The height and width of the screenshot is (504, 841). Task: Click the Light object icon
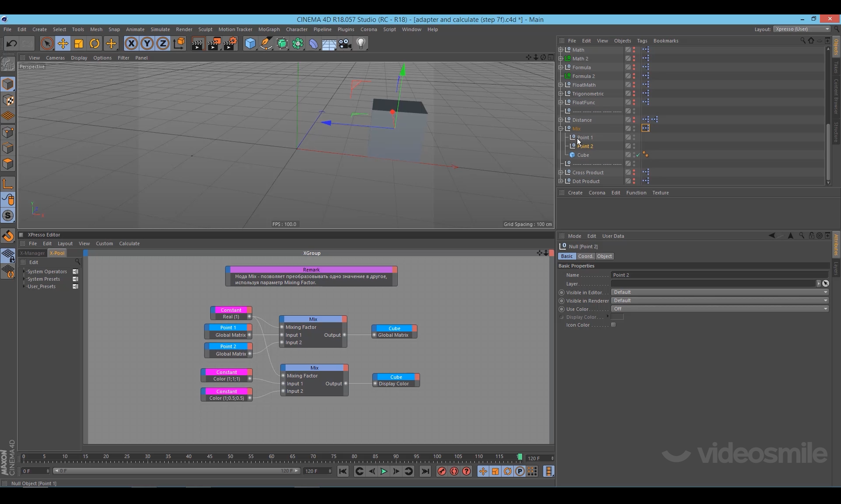[361, 43]
